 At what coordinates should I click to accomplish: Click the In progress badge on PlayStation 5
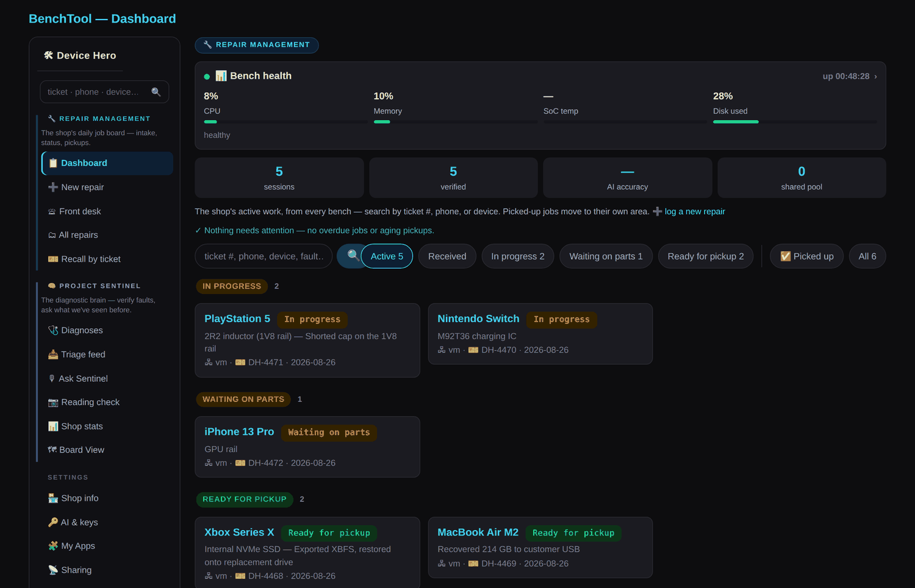(x=312, y=320)
